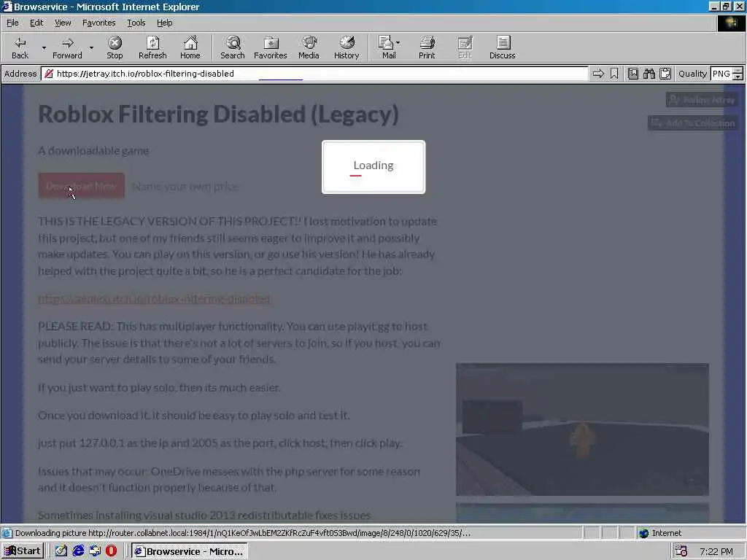Click the 'Name your own price' text
This screenshot has width=747, height=560.
[x=185, y=186]
